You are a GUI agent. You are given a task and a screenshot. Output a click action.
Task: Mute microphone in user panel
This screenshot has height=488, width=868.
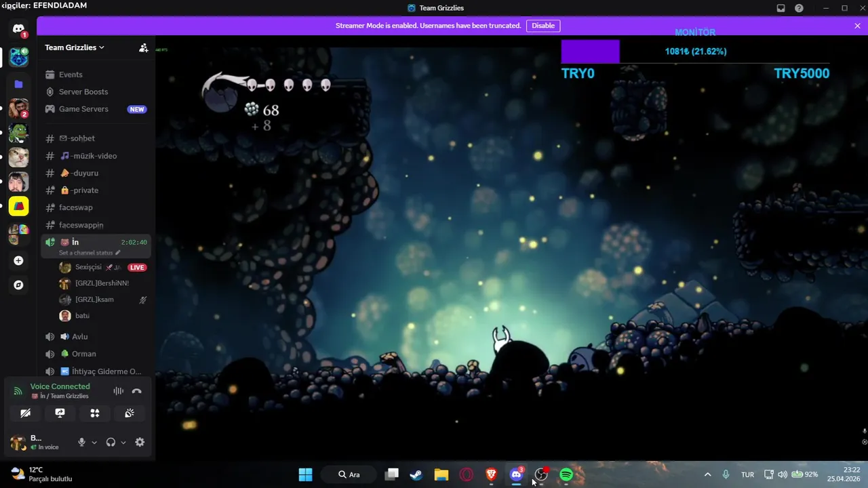81,443
